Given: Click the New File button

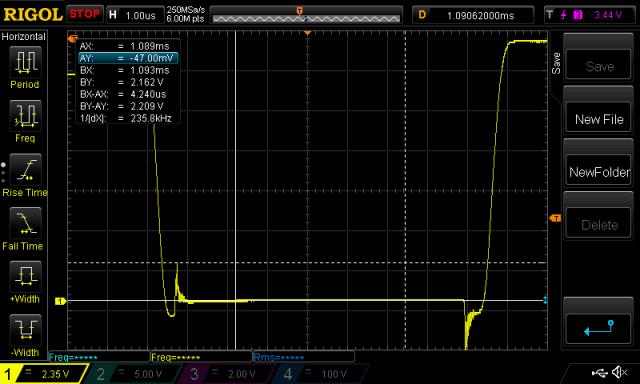Looking at the screenshot, I should click(x=599, y=119).
